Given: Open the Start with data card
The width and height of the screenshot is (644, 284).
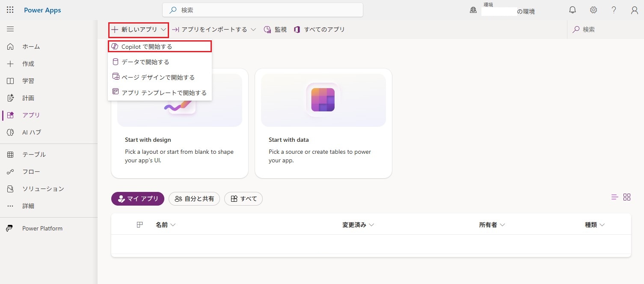Looking at the screenshot, I should coord(323,123).
